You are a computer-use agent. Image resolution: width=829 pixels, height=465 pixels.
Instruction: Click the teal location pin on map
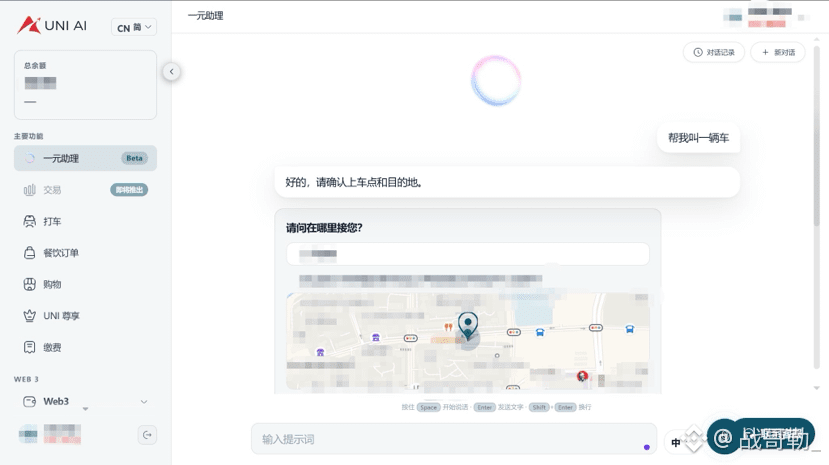[468, 326]
